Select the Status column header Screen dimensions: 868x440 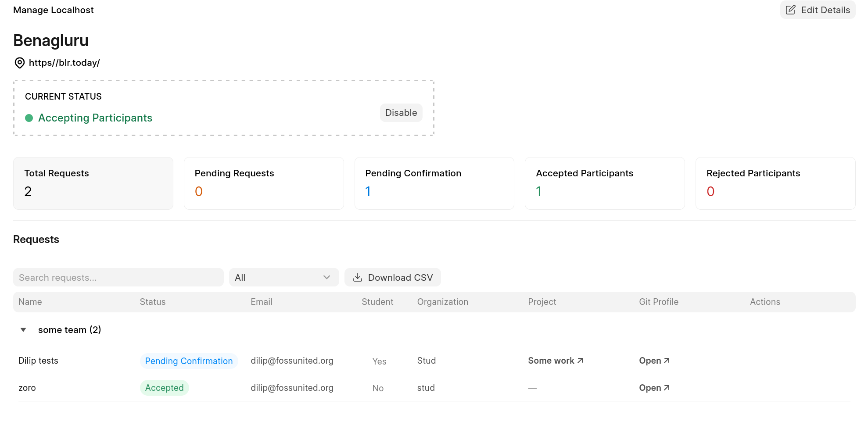pyautogui.click(x=152, y=302)
